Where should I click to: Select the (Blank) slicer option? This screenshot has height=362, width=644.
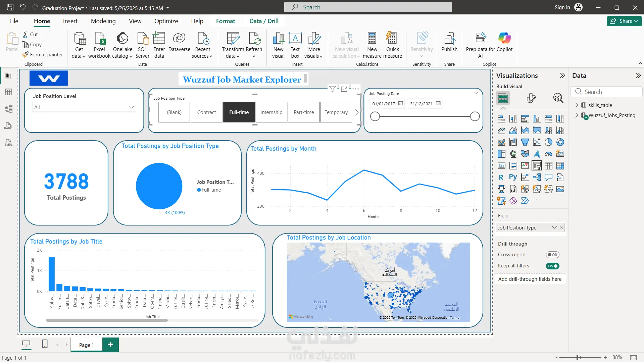(x=174, y=112)
